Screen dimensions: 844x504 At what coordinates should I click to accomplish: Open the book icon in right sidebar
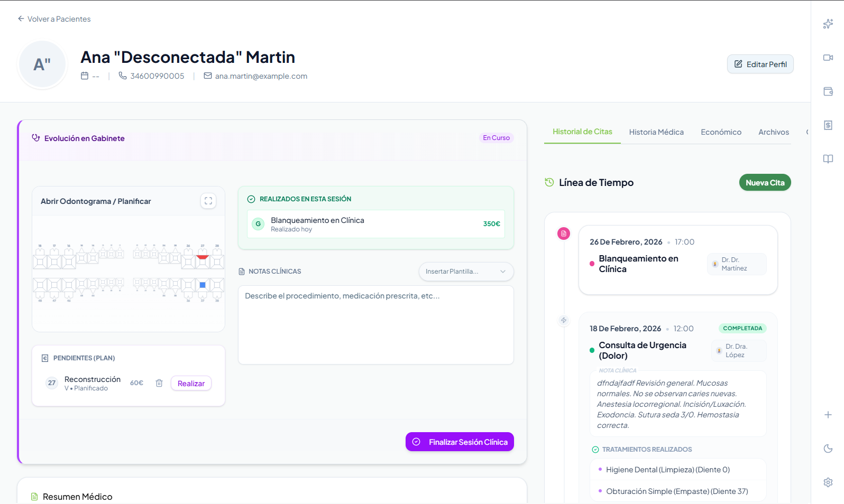pyautogui.click(x=828, y=159)
